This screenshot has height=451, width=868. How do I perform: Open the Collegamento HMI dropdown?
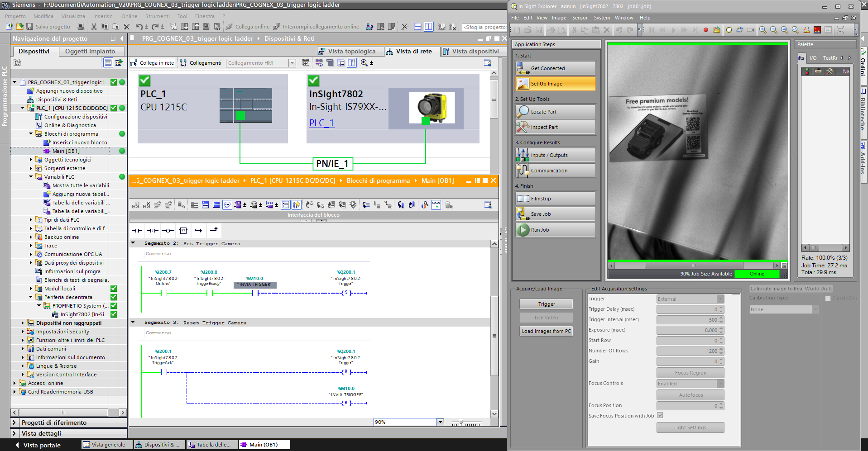click(x=292, y=63)
